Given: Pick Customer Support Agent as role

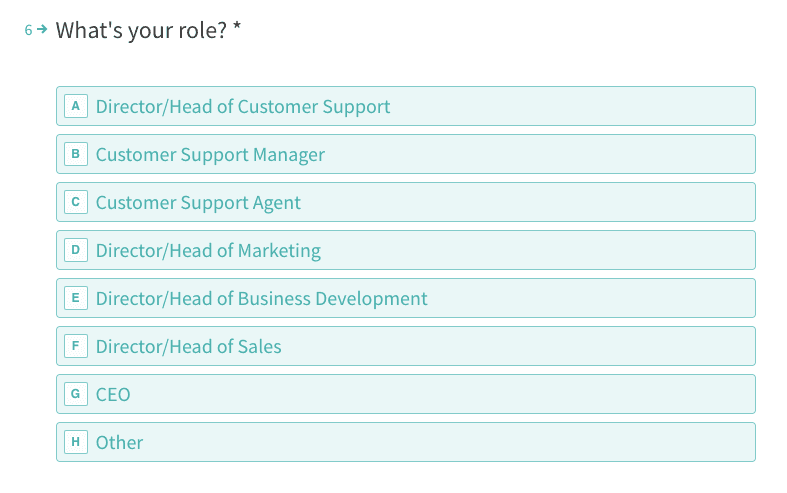Looking at the screenshot, I should click(x=198, y=202).
